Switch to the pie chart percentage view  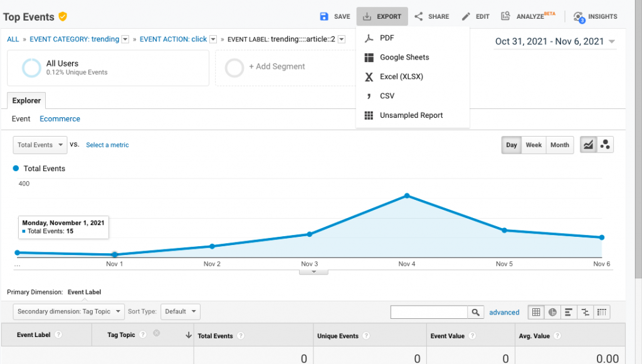[x=552, y=312]
